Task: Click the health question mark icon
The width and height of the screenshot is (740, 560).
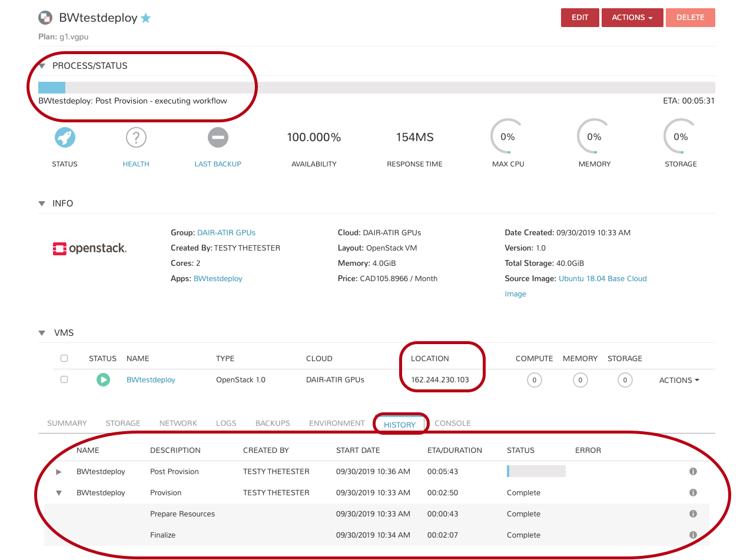Action: (136, 138)
